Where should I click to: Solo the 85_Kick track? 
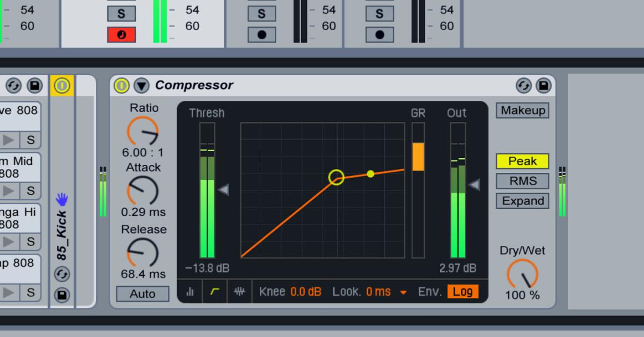click(121, 13)
